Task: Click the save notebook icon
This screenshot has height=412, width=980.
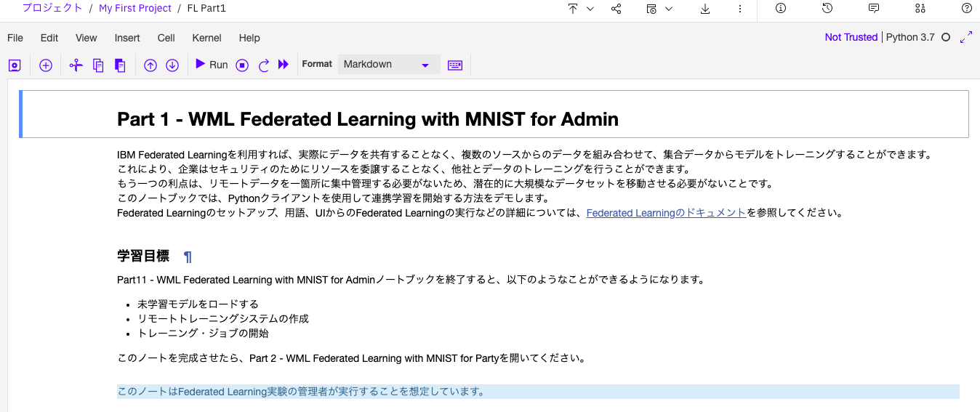Action: pyautogui.click(x=15, y=65)
